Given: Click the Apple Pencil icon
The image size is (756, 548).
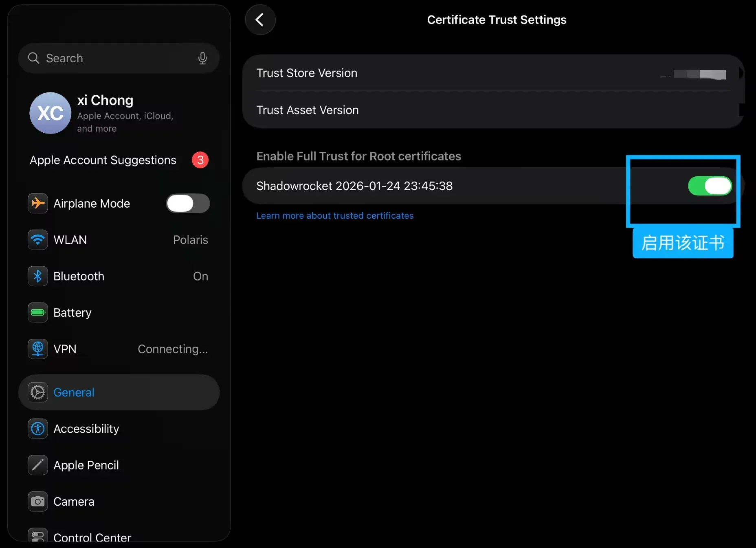Looking at the screenshot, I should coord(38,465).
